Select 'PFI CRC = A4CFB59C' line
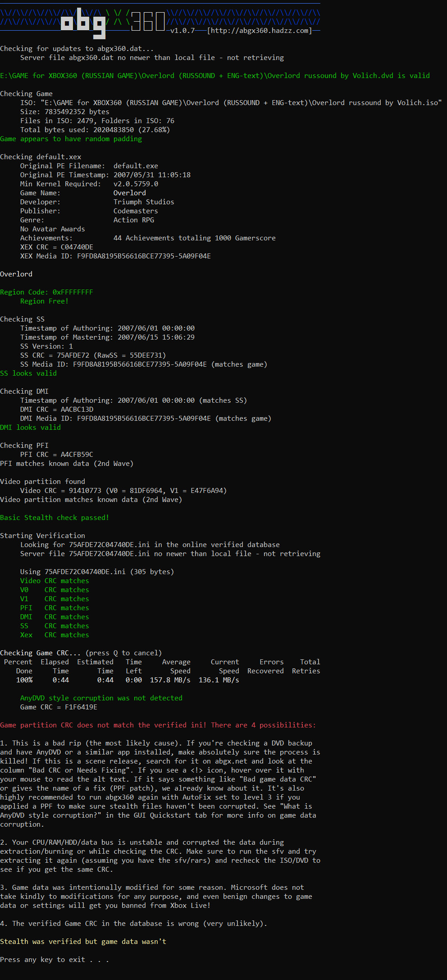This screenshot has height=980, width=447. (x=57, y=455)
